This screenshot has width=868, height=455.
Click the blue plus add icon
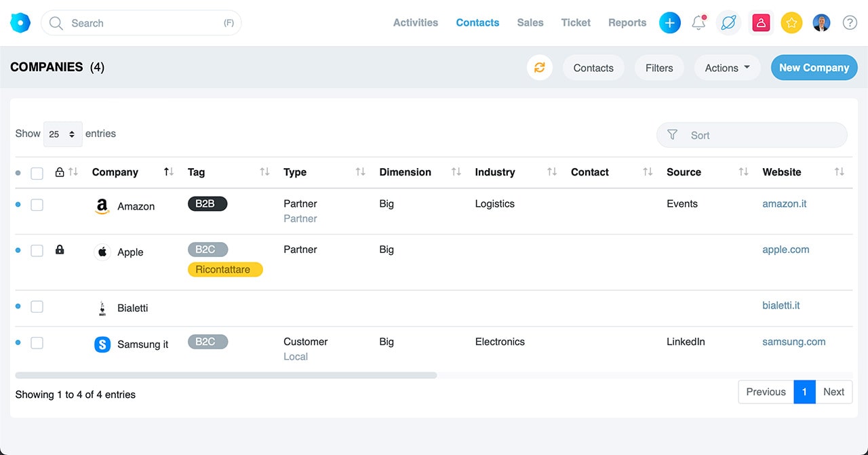pyautogui.click(x=669, y=23)
